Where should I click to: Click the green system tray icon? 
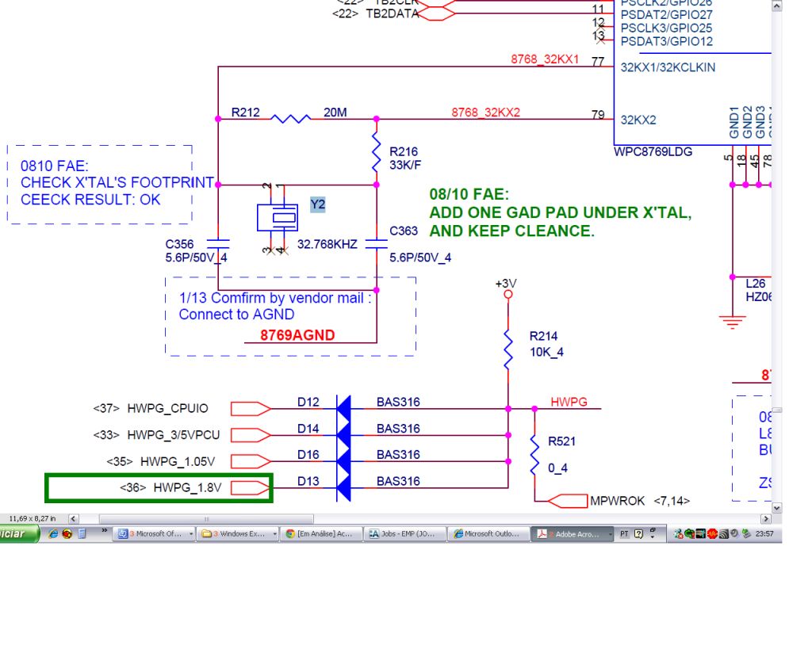[689, 533]
